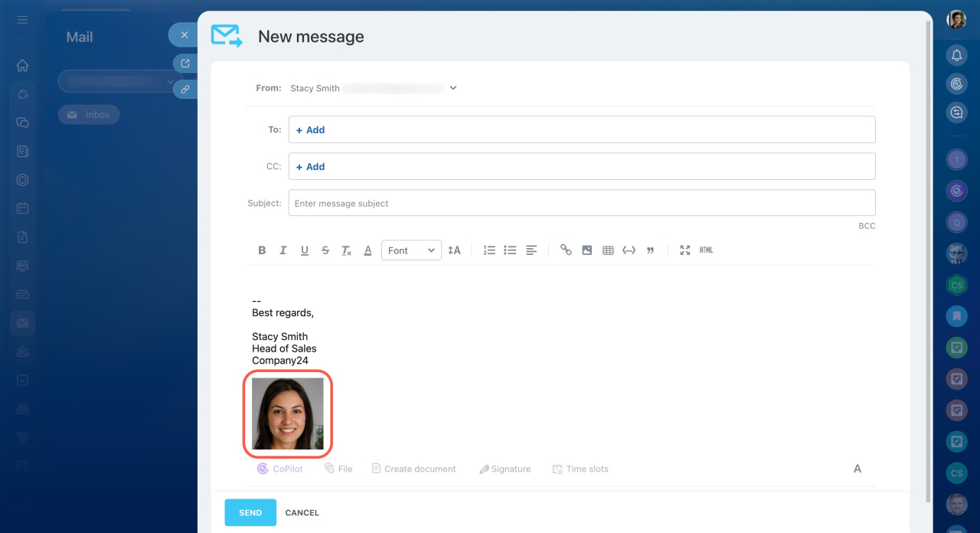Image resolution: width=980 pixels, height=533 pixels.
Task: Open the text alignment options
Action: 531,250
